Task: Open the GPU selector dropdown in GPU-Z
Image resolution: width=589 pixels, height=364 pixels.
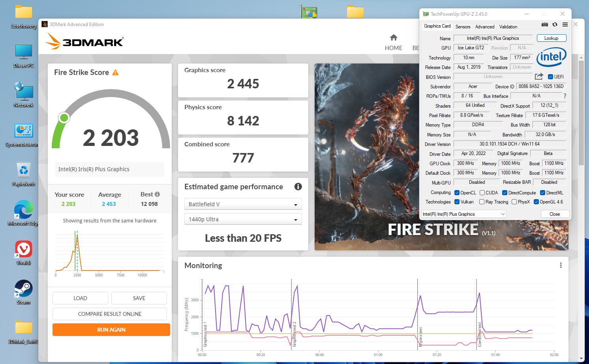Action: (x=464, y=214)
